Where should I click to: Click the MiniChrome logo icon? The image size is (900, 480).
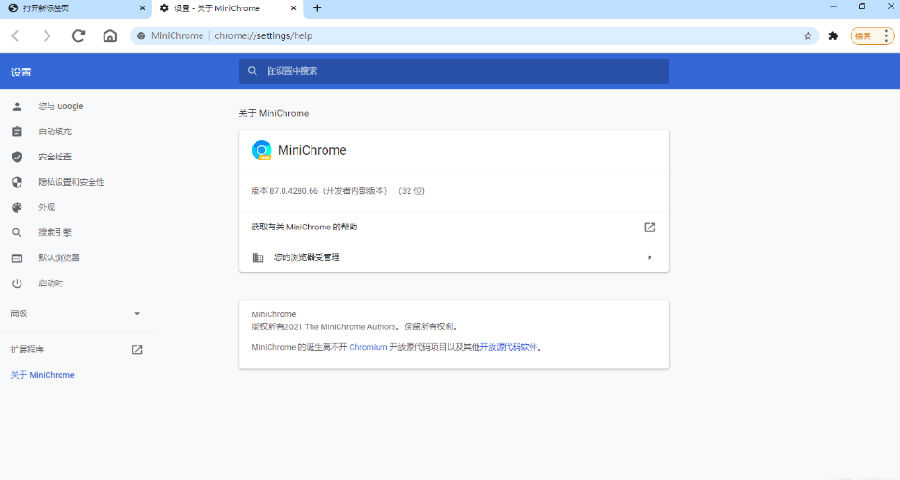[262, 150]
